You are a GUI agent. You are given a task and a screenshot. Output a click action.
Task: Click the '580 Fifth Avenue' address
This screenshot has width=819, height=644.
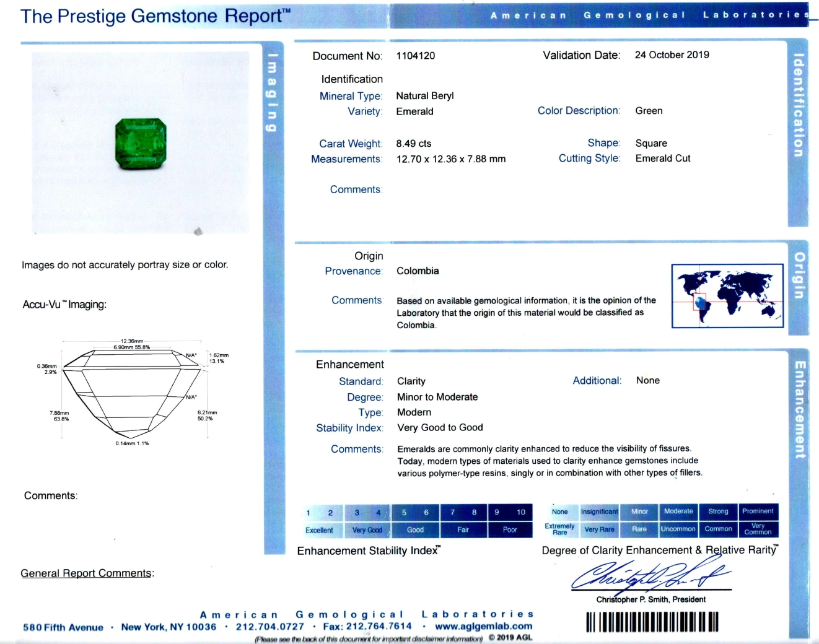(x=63, y=627)
